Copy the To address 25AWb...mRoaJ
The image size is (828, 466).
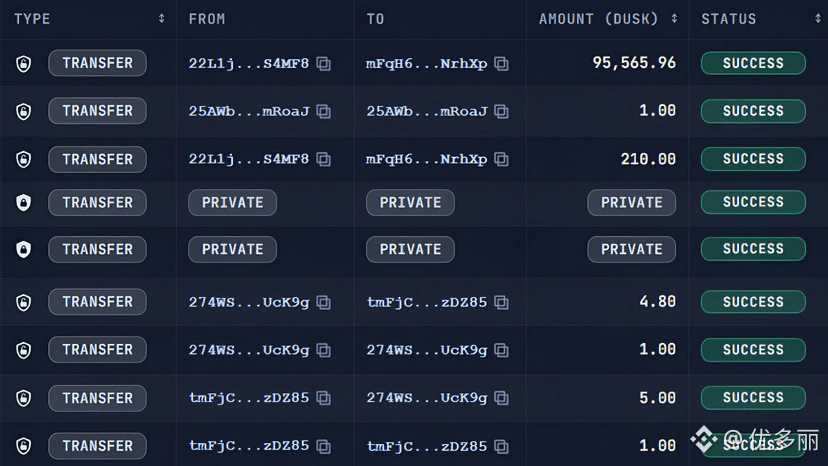click(502, 111)
